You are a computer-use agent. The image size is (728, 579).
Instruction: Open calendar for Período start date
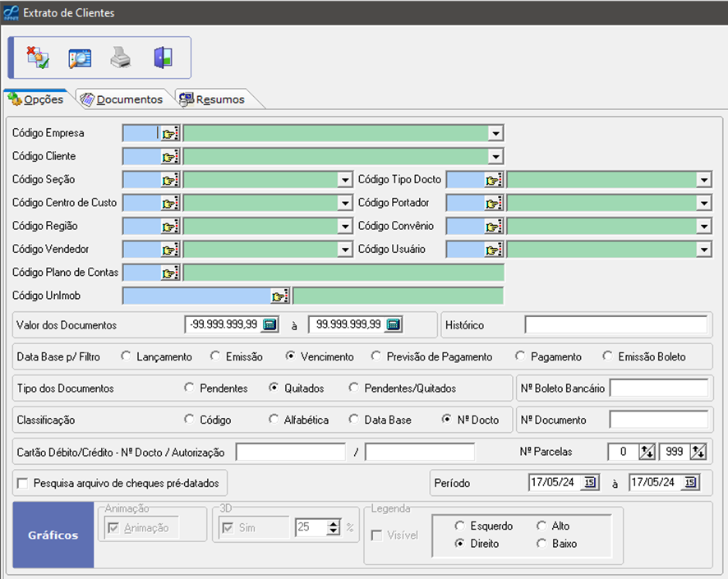(590, 483)
